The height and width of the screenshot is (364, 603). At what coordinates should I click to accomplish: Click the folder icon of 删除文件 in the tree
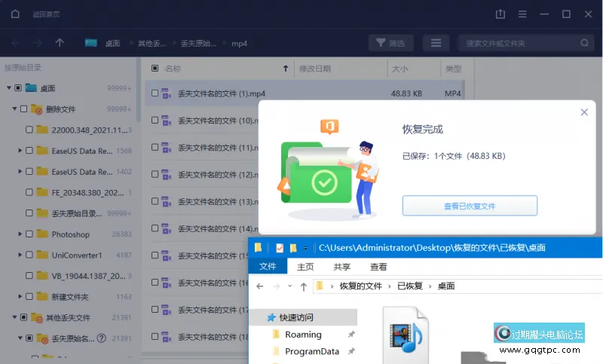point(36,109)
